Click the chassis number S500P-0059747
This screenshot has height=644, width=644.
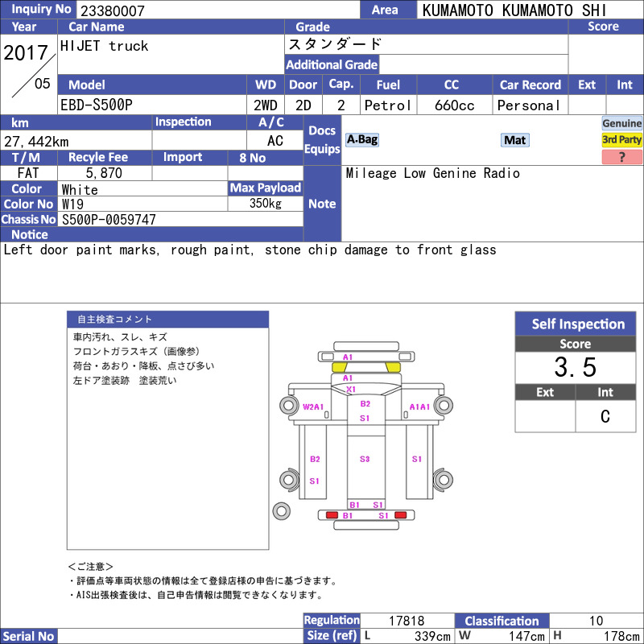click(x=109, y=219)
